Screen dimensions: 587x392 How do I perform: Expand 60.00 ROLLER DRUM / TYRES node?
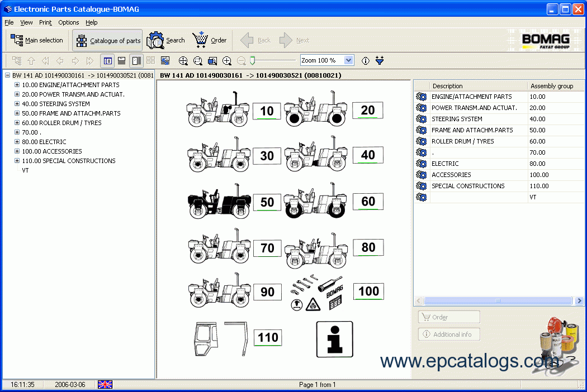pyautogui.click(x=17, y=123)
